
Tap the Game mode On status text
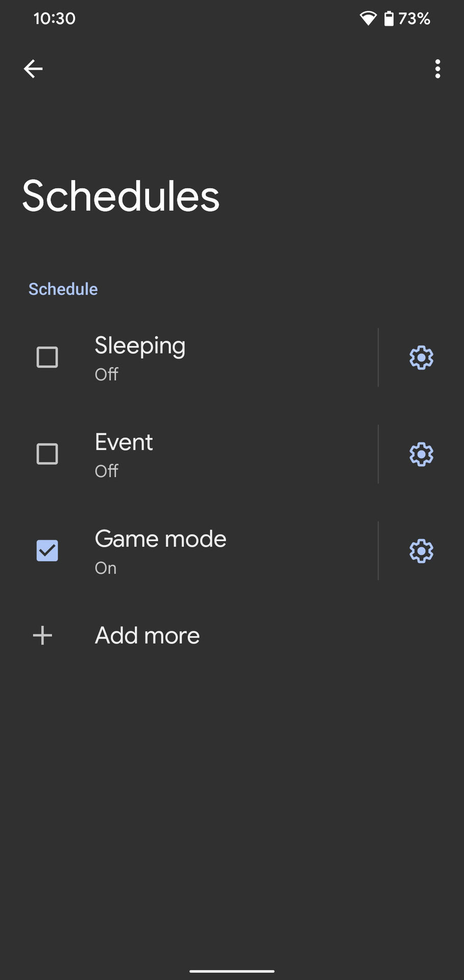pyautogui.click(x=106, y=568)
